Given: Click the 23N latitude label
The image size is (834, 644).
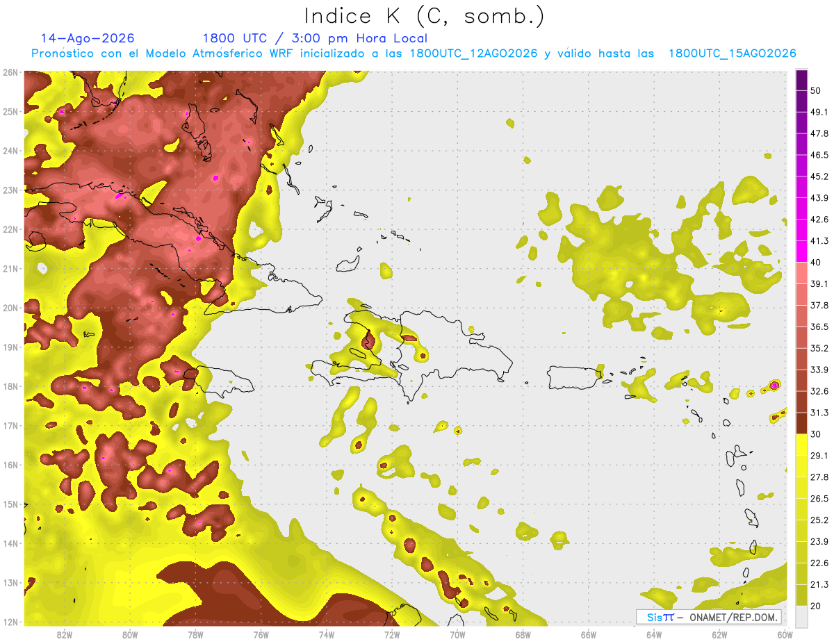Looking at the screenshot, I should [x=10, y=190].
